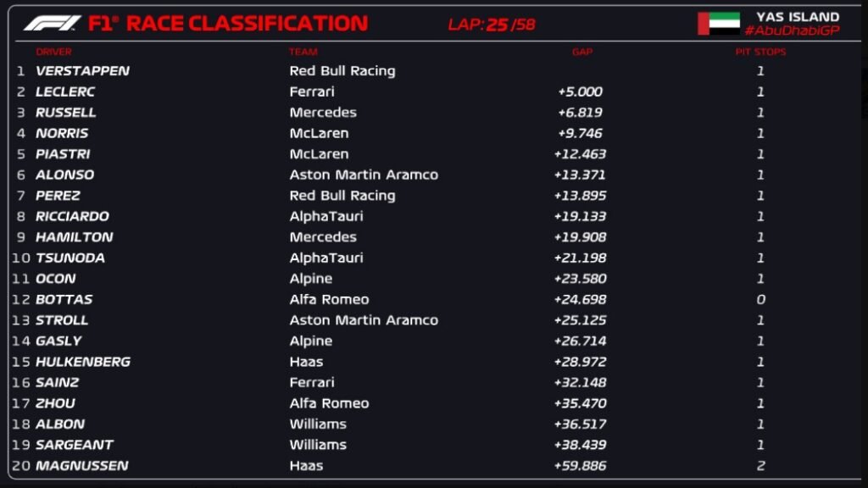
Task: Click the GAP column header
Action: [x=581, y=52]
